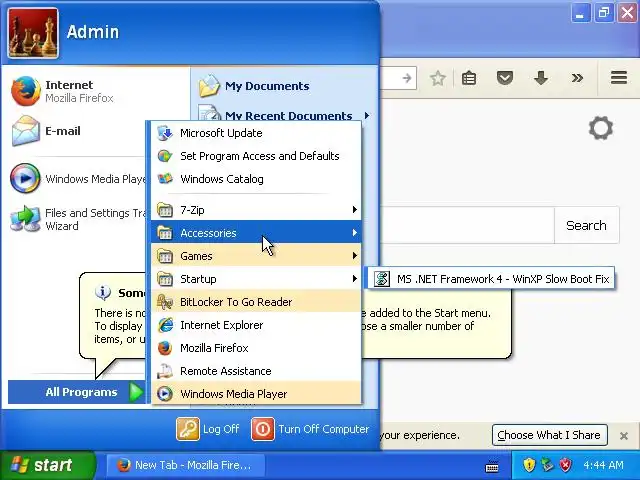Open BitLocker To Go Reader
The width and height of the screenshot is (640, 480).
(256, 302)
